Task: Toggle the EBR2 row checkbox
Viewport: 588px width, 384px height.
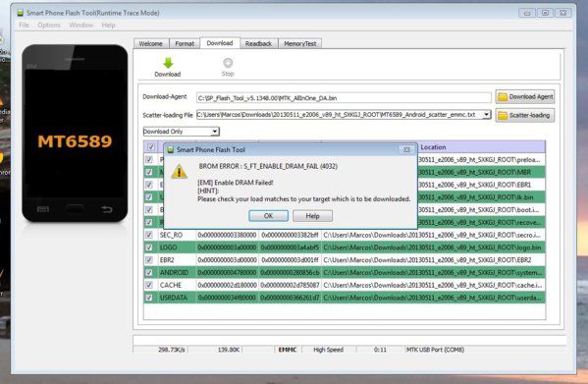Action: (149, 260)
